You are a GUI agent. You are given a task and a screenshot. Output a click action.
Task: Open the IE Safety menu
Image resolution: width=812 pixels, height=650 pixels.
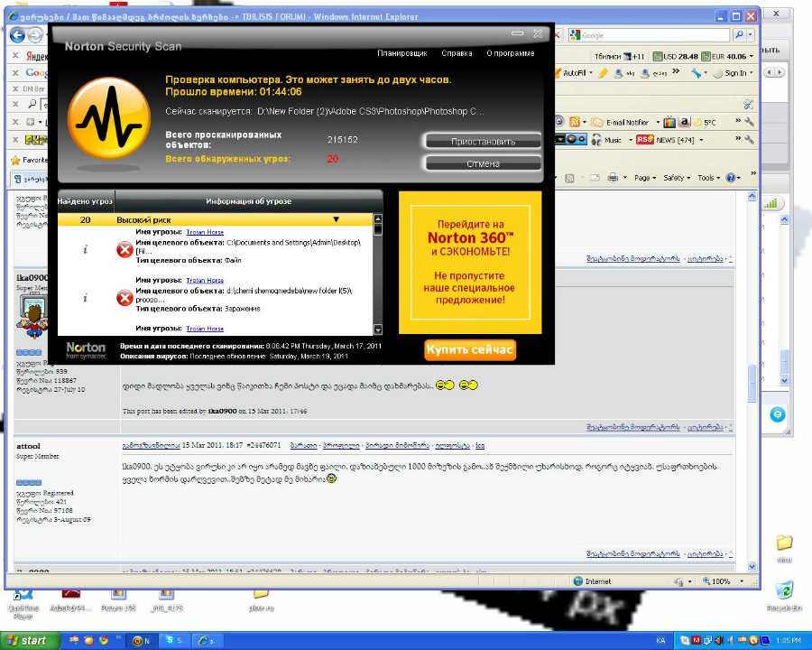[677, 178]
